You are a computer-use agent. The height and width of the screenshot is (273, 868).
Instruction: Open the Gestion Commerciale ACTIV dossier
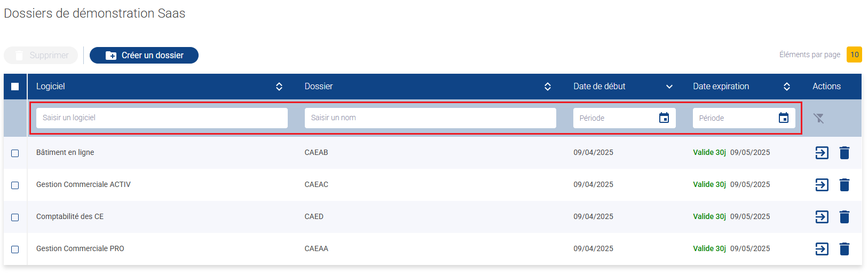click(822, 185)
